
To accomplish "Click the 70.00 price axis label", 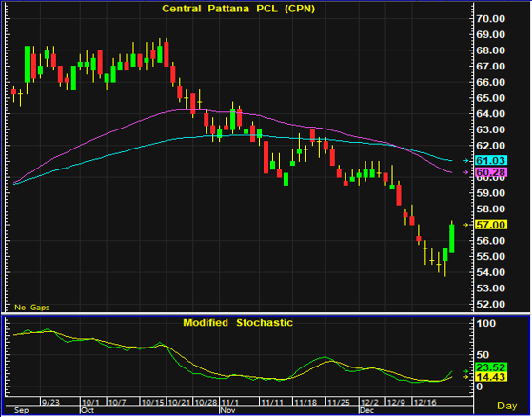I will (491, 19).
